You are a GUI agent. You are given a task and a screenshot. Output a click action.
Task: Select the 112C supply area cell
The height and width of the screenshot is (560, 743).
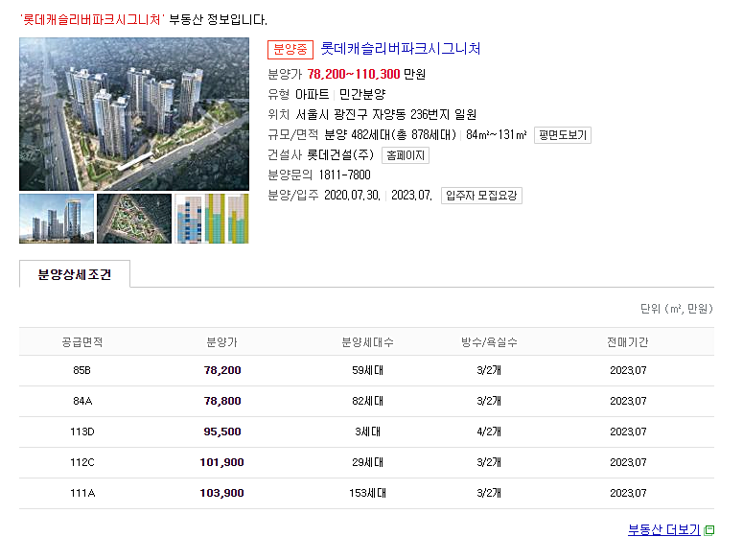tap(82, 462)
